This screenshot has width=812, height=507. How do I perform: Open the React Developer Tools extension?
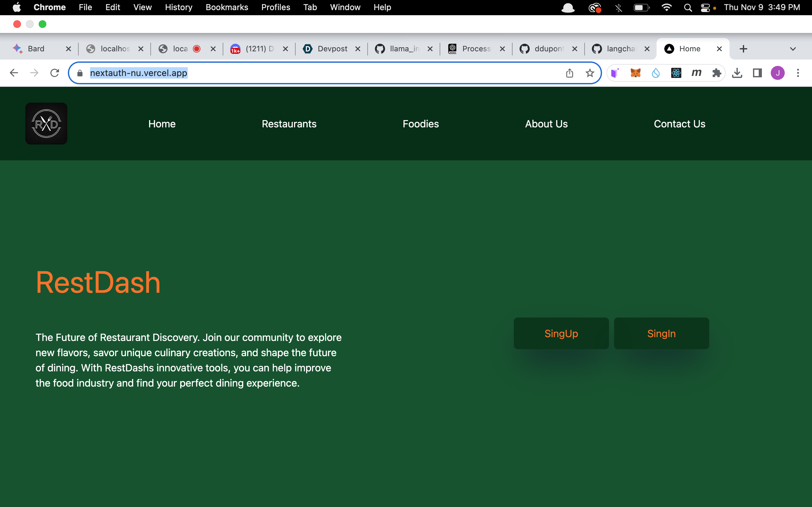pos(676,73)
